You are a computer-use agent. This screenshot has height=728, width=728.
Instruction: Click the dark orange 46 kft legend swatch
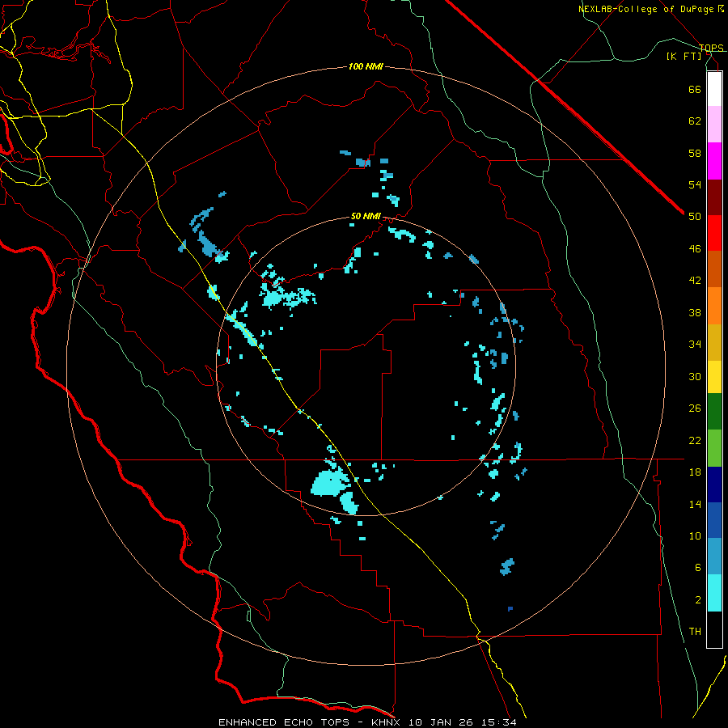(x=714, y=269)
